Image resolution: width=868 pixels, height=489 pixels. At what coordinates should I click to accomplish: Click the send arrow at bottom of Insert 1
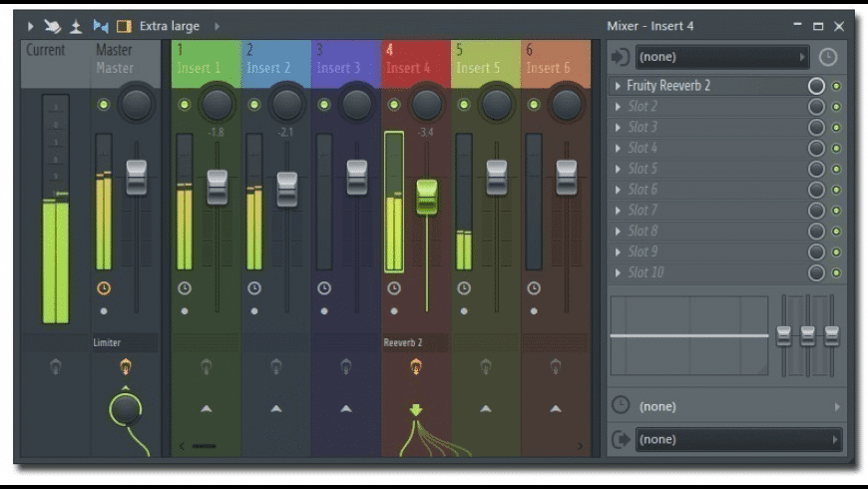point(206,408)
